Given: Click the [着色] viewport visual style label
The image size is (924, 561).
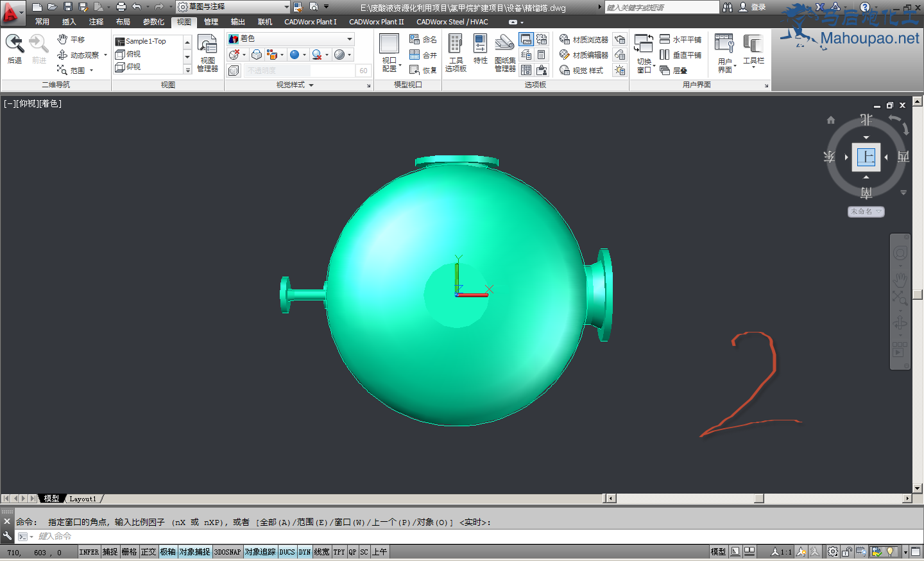Looking at the screenshot, I should click(x=50, y=103).
